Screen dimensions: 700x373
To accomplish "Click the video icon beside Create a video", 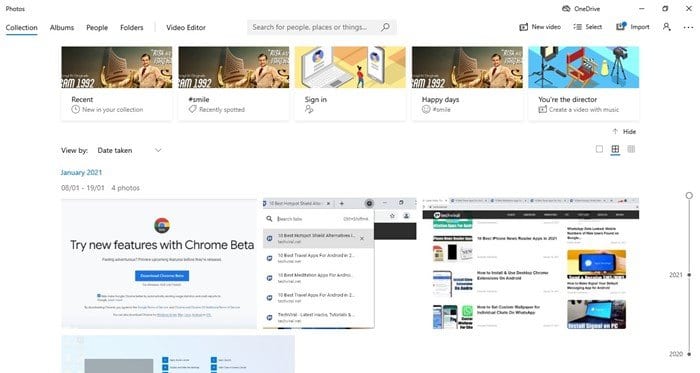I will click(x=542, y=109).
